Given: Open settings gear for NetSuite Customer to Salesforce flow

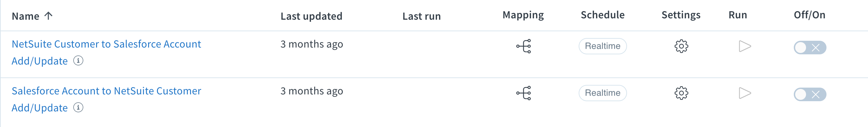Looking at the screenshot, I should (681, 46).
